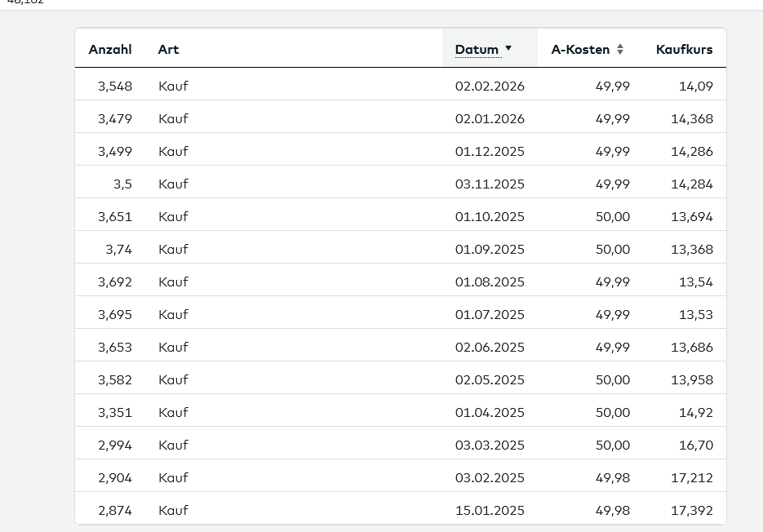
Task: Select date cell 02.05.2025
Action: (490, 379)
